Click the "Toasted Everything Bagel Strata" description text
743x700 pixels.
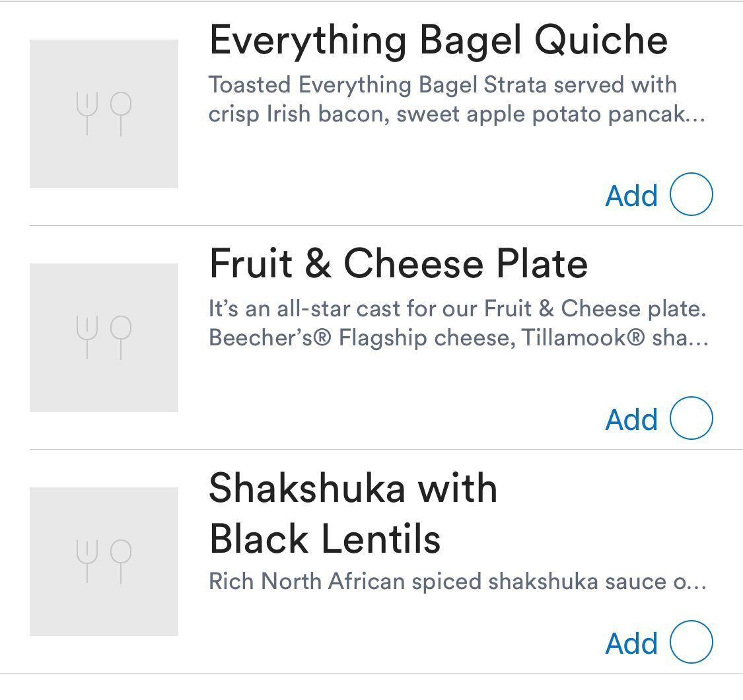click(x=442, y=85)
